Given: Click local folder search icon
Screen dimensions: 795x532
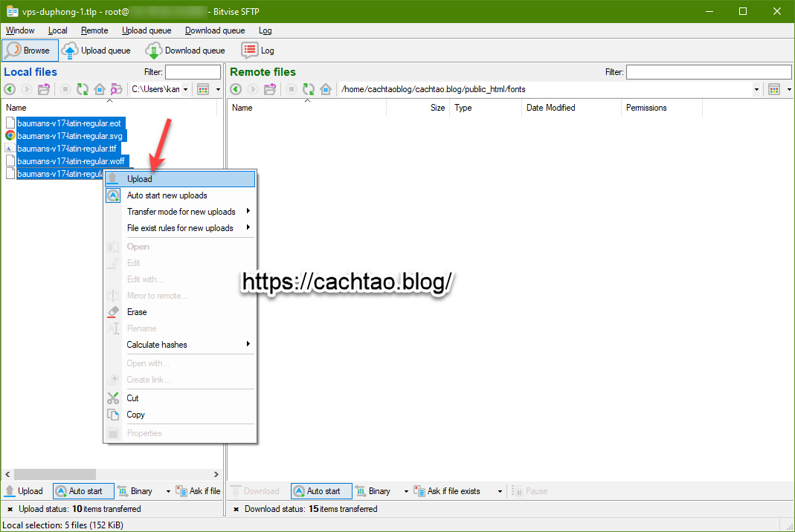Looking at the screenshot, I should point(117,89).
